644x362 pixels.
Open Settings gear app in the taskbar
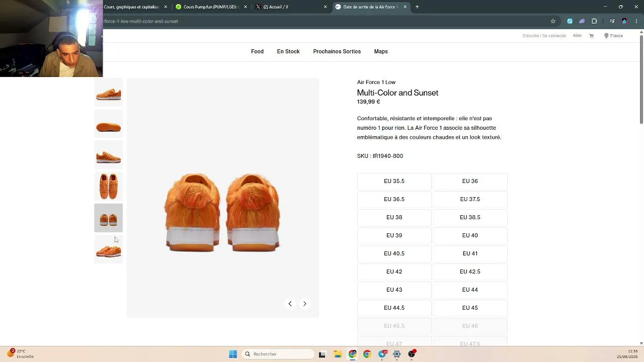tap(397, 354)
